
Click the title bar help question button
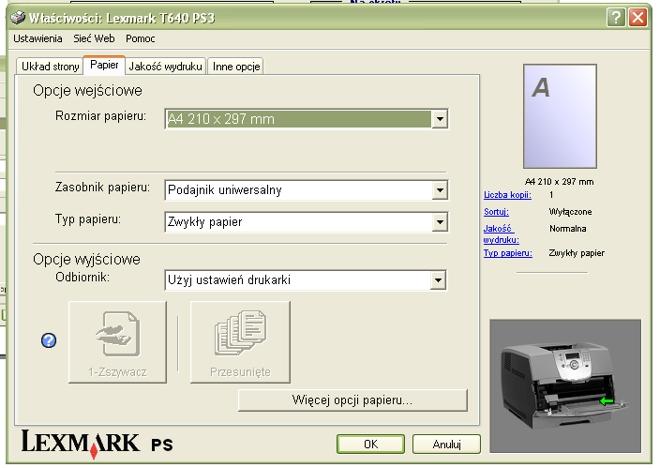click(615, 18)
